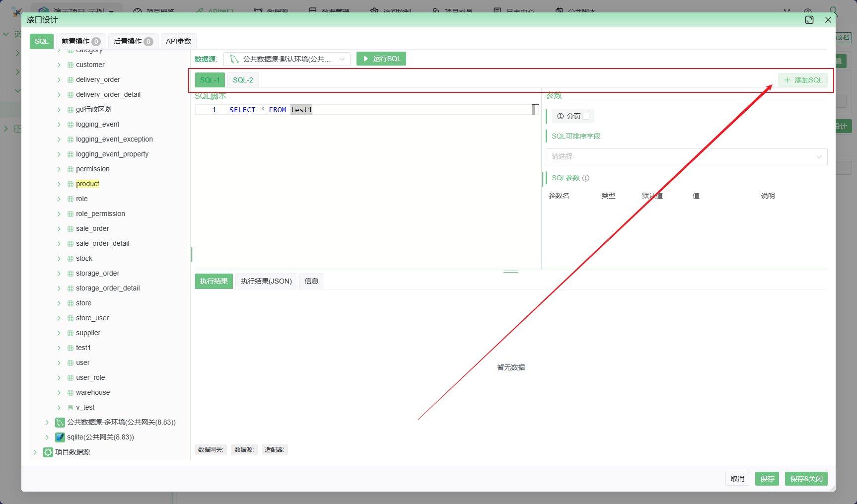Click the 项目数据源 gear icon
Screen dimensions: 857x504
tap(48, 452)
